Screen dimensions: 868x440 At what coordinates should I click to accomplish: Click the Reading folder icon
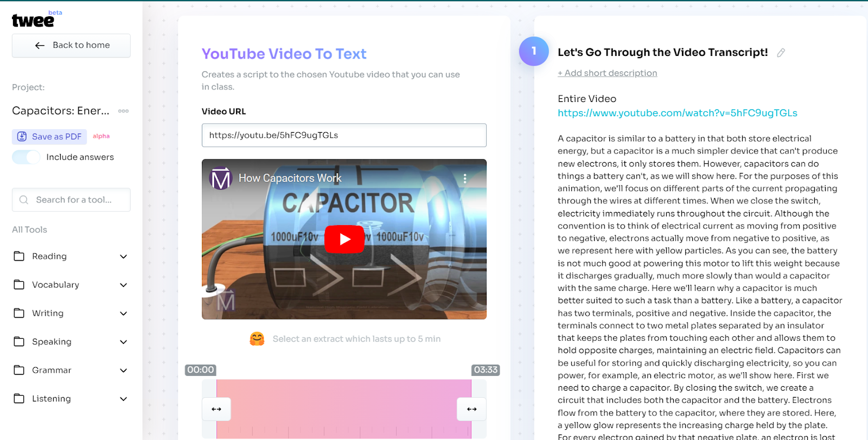19,256
